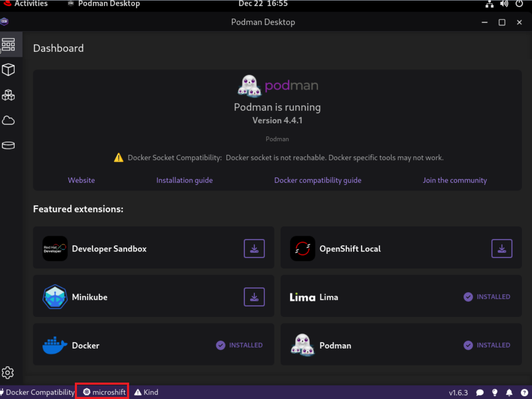Click the lightbulb icon in status bar
The image size is (532, 399).
pos(495,393)
